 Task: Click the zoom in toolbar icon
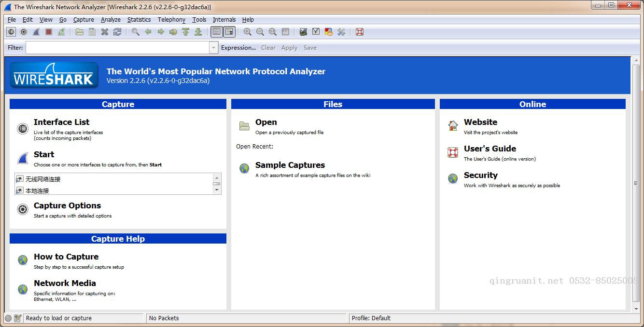248,32
